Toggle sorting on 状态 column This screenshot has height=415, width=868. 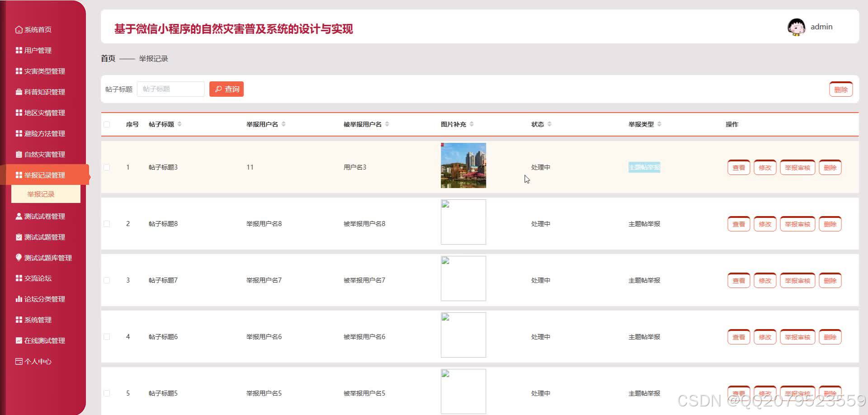(x=550, y=124)
